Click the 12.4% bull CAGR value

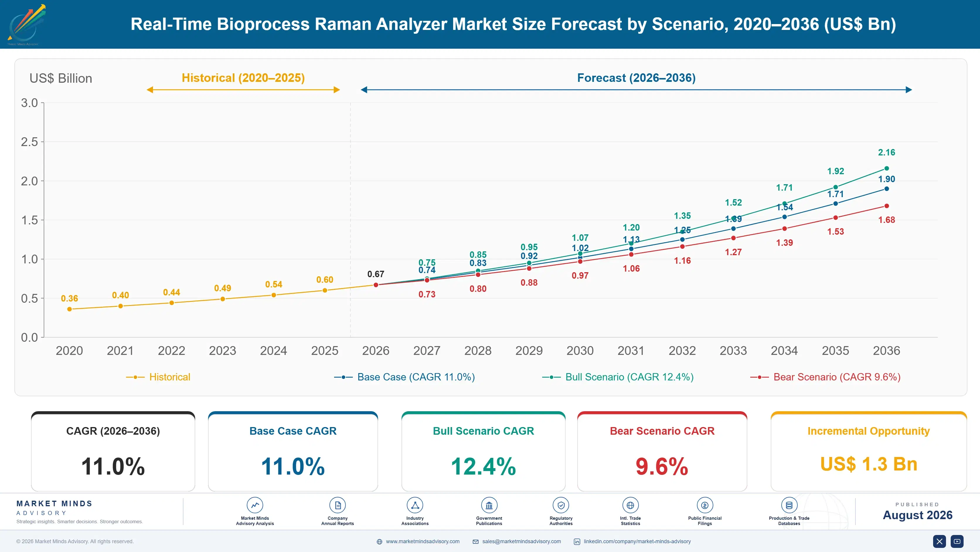[484, 466]
